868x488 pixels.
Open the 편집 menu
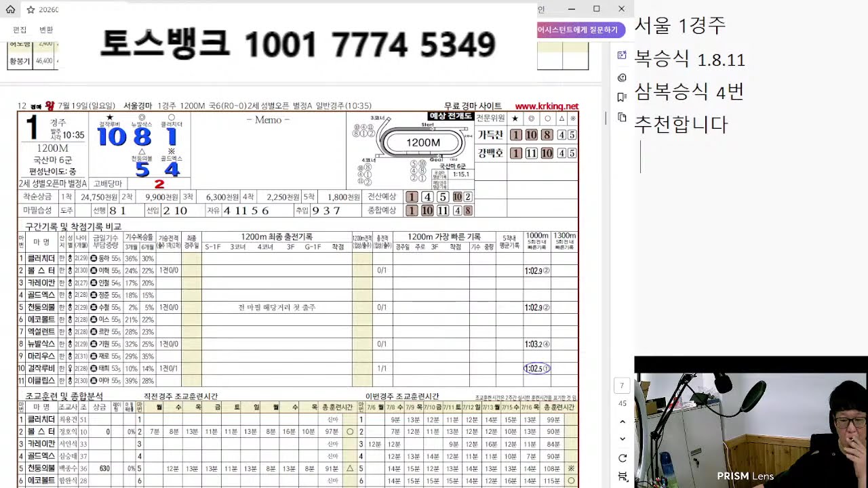20,30
